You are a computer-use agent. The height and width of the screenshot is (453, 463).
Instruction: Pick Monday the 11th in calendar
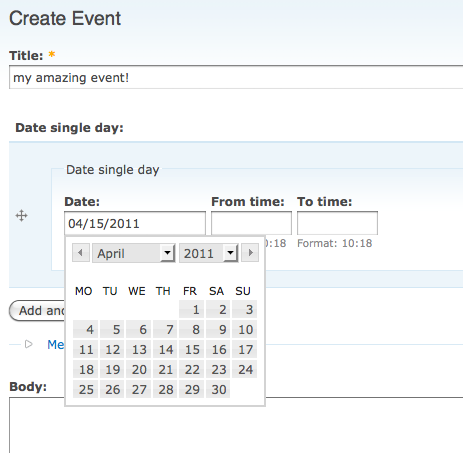click(x=86, y=350)
